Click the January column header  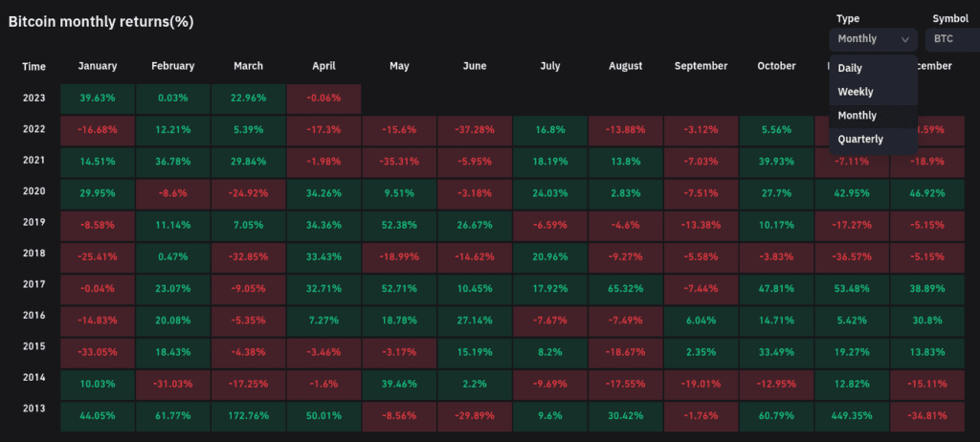click(97, 66)
